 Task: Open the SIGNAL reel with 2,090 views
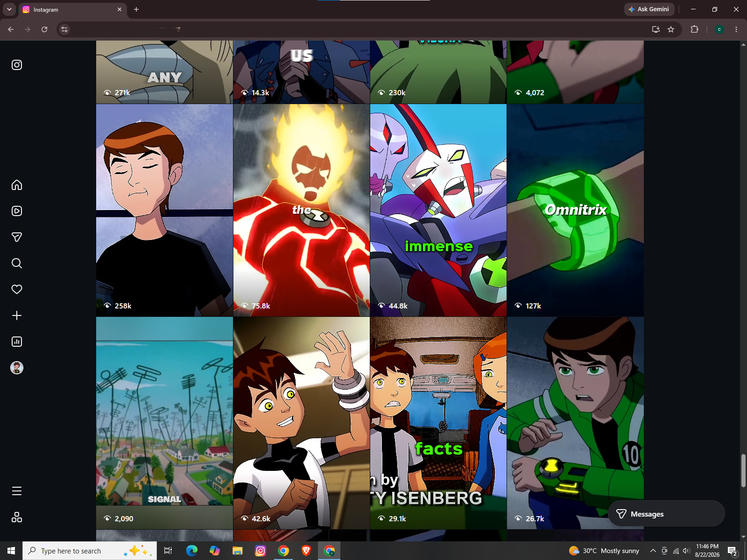pyautogui.click(x=164, y=423)
